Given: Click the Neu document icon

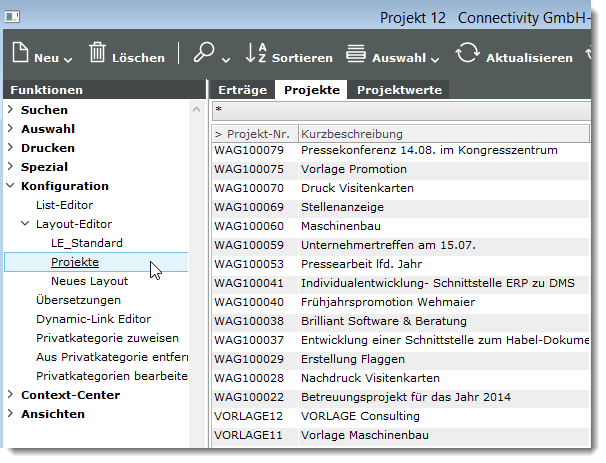Looking at the screenshot, I should point(21,55).
